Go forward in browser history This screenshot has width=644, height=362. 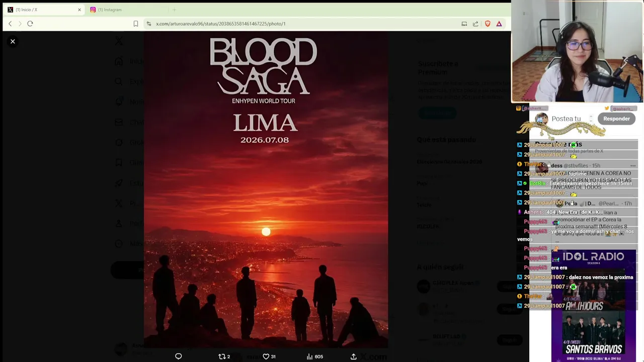coord(20,24)
